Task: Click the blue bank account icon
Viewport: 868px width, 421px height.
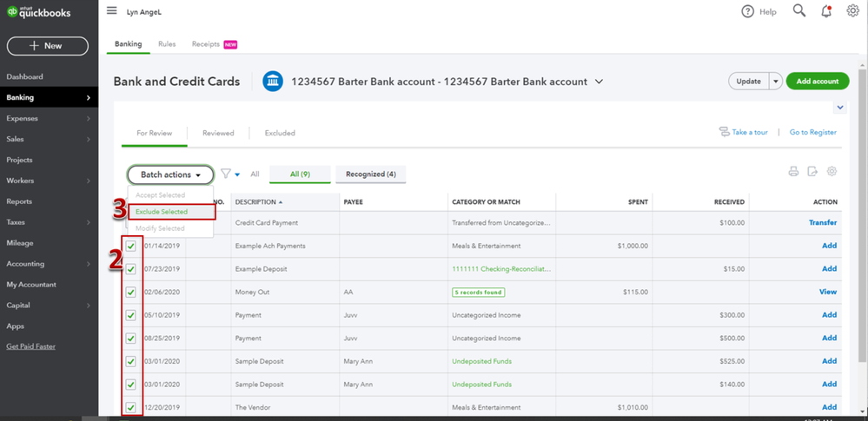Action: 273,82
